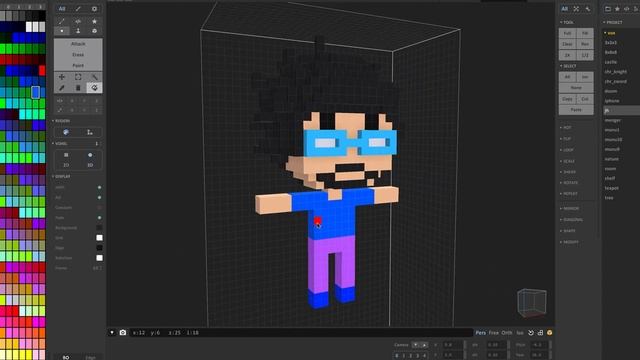Expand the Rotate section

[x=569, y=183]
